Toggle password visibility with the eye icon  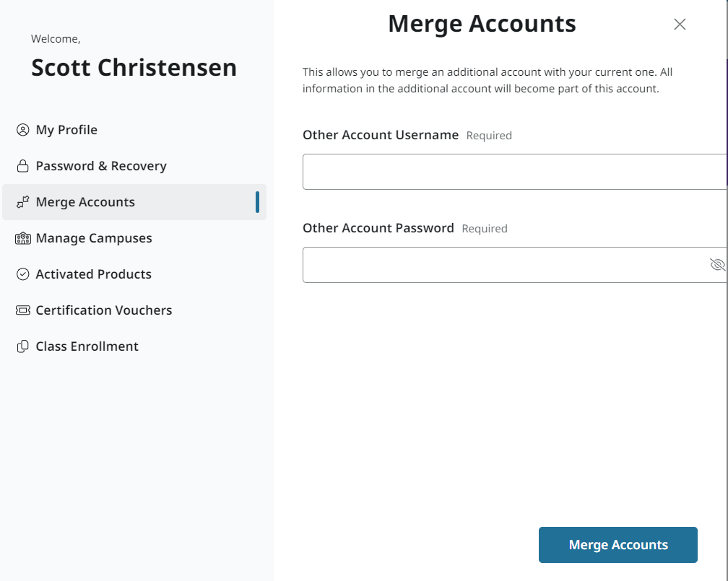coord(717,264)
